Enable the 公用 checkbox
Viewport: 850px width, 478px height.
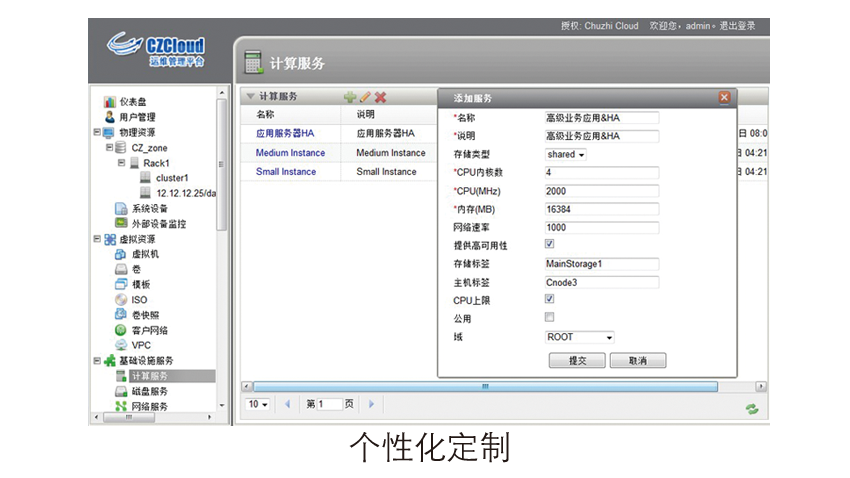pyautogui.click(x=549, y=317)
